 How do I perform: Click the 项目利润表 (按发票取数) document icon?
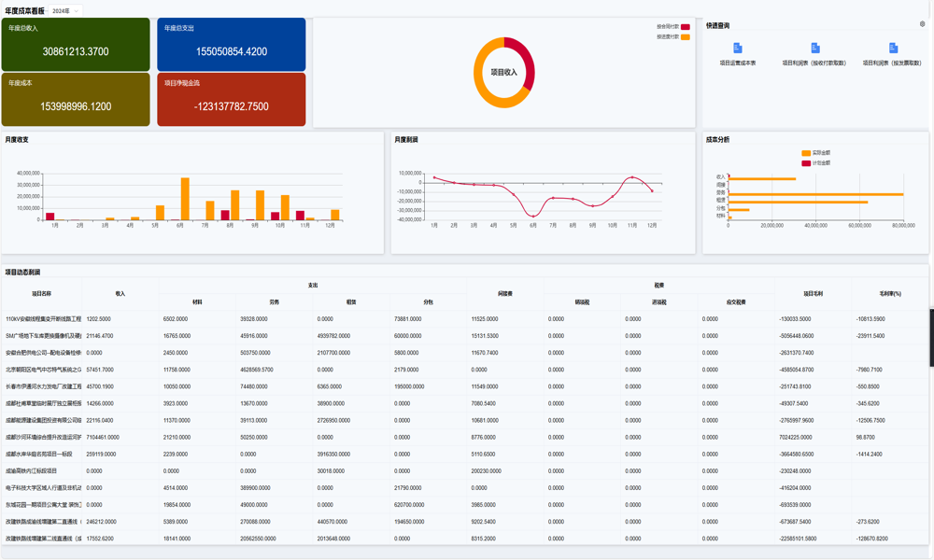(893, 48)
